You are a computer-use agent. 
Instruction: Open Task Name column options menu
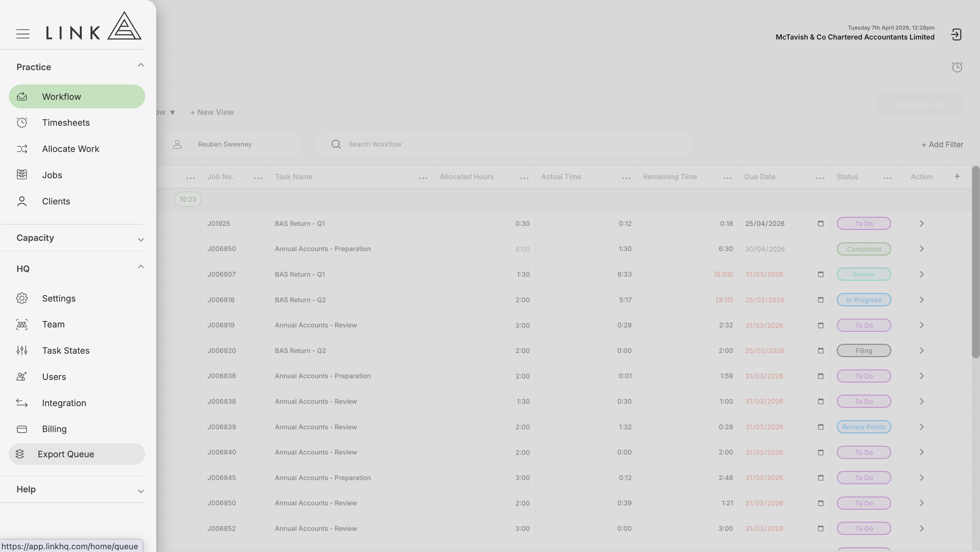coord(423,178)
